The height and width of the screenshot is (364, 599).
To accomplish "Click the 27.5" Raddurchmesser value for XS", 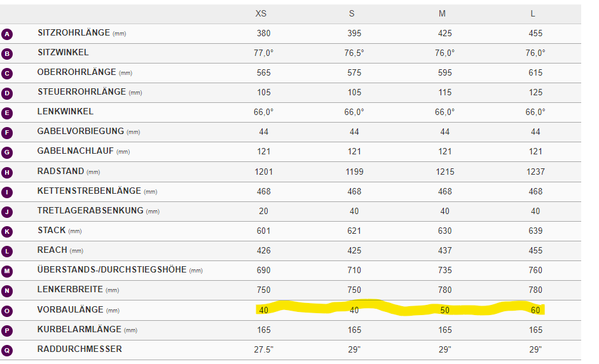I will tap(264, 349).
